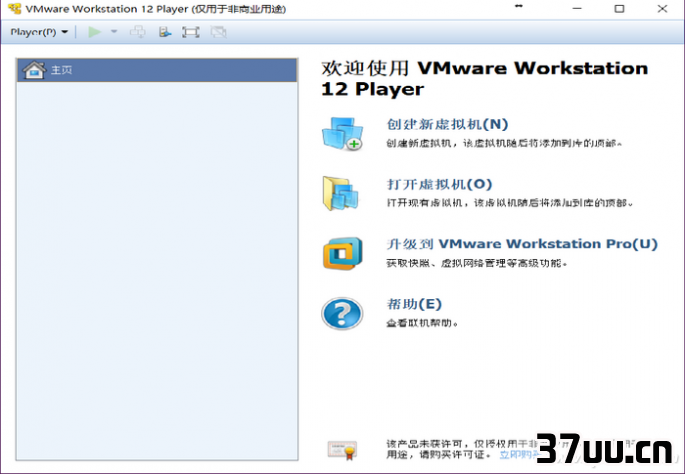Select the 主页 home item in library

click(157, 70)
